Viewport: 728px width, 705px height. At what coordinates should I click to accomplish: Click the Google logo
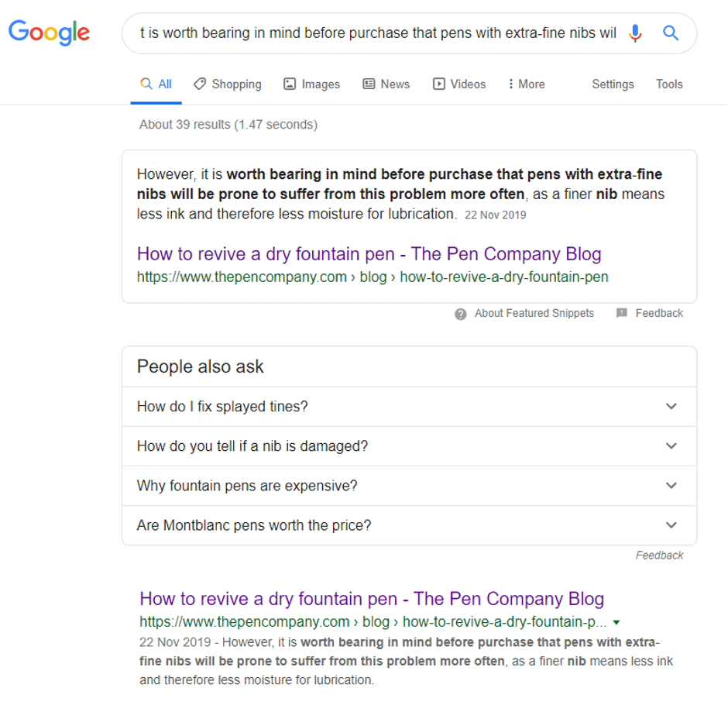(50, 33)
